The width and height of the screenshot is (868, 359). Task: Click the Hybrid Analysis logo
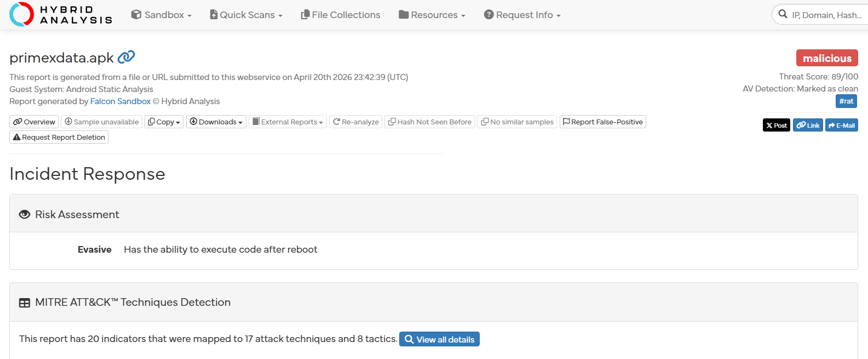(x=61, y=15)
